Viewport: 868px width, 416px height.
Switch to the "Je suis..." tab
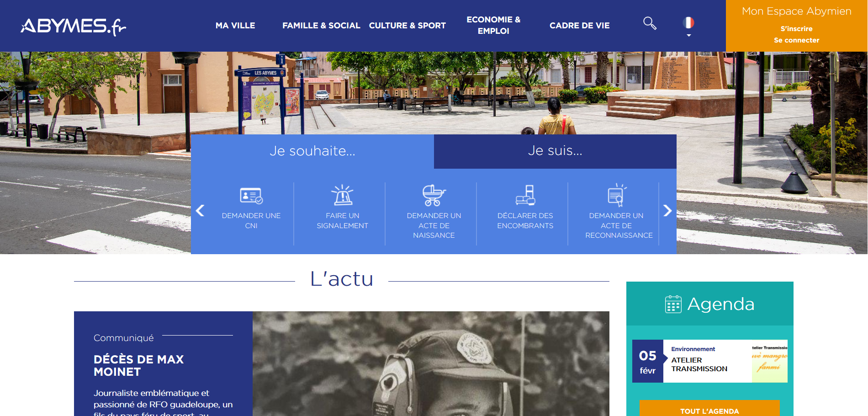[x=555, y=151]
